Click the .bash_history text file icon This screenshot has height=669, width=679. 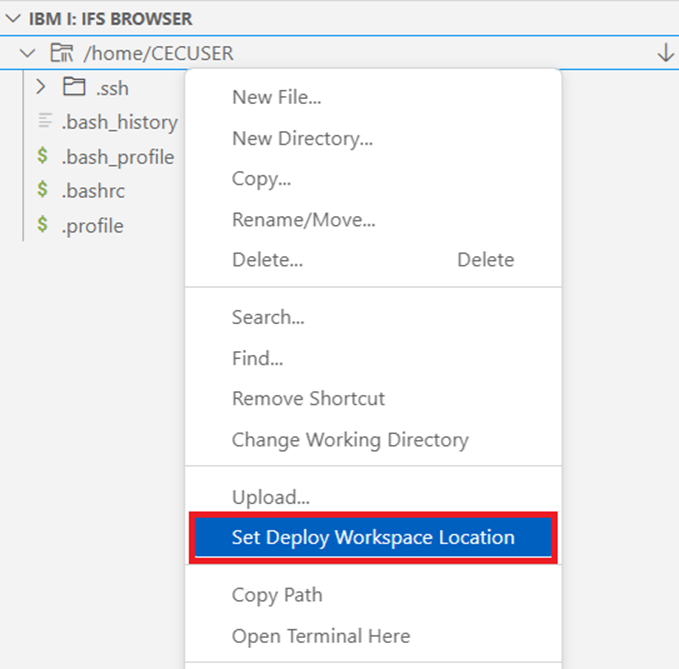43,123
